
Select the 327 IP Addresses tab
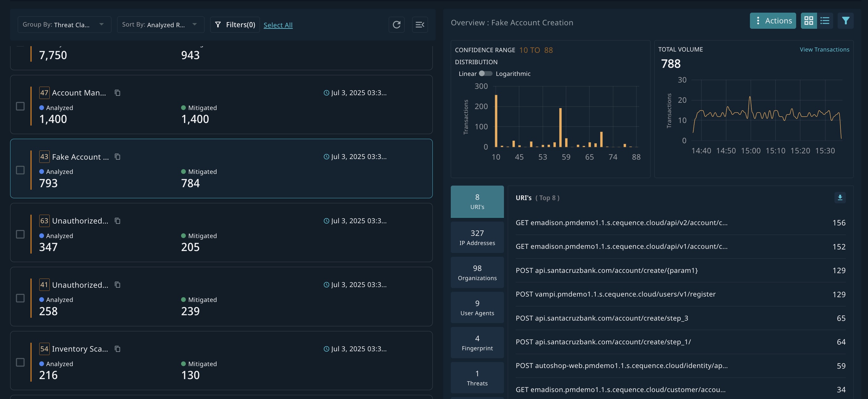477,237
